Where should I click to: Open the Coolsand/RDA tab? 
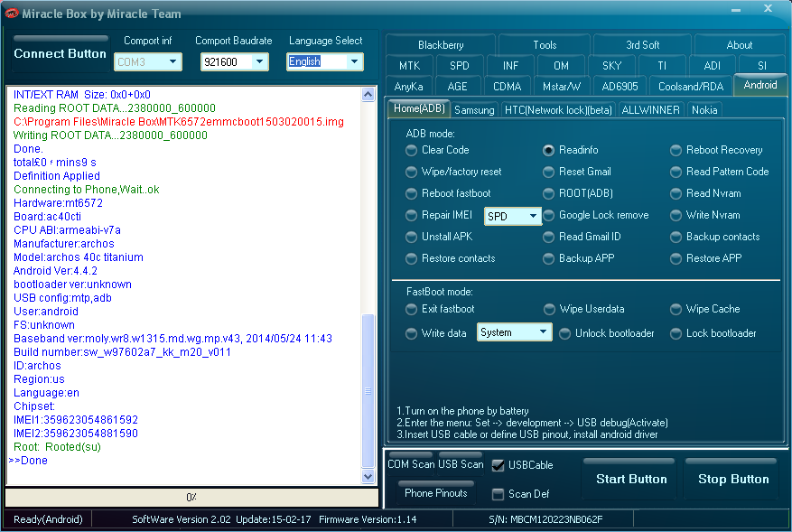691,87
